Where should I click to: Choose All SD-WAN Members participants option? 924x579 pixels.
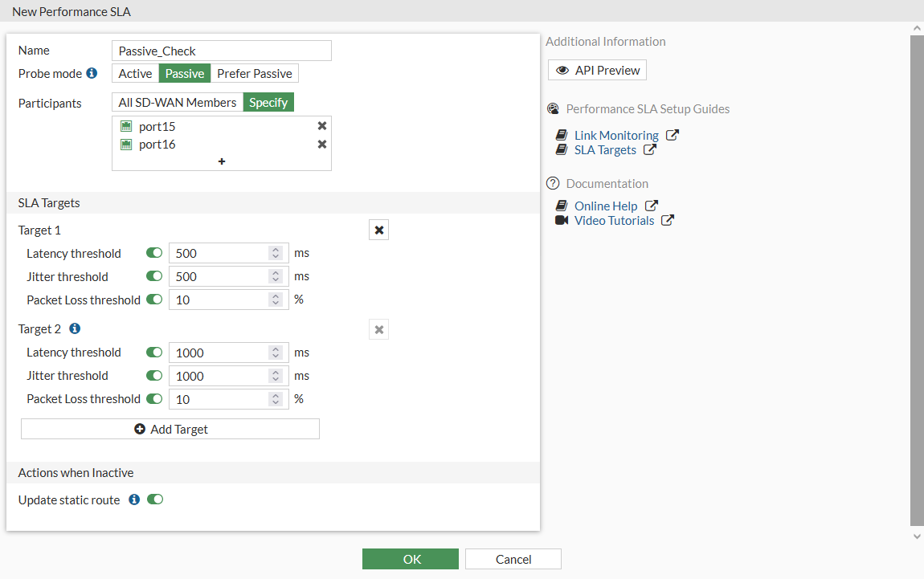point(178,102)
